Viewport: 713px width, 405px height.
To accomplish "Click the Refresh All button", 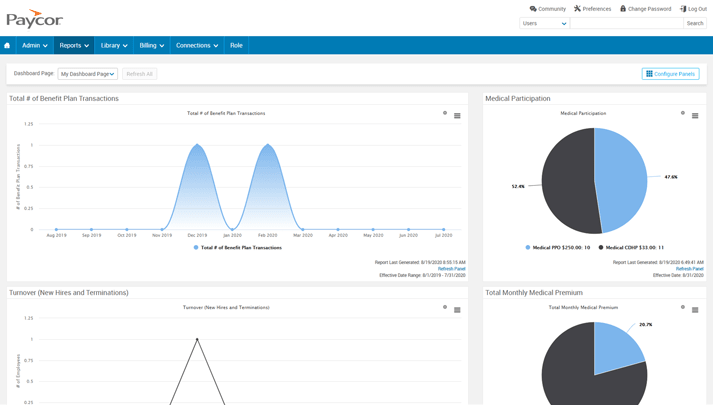I will coord(140,74).
